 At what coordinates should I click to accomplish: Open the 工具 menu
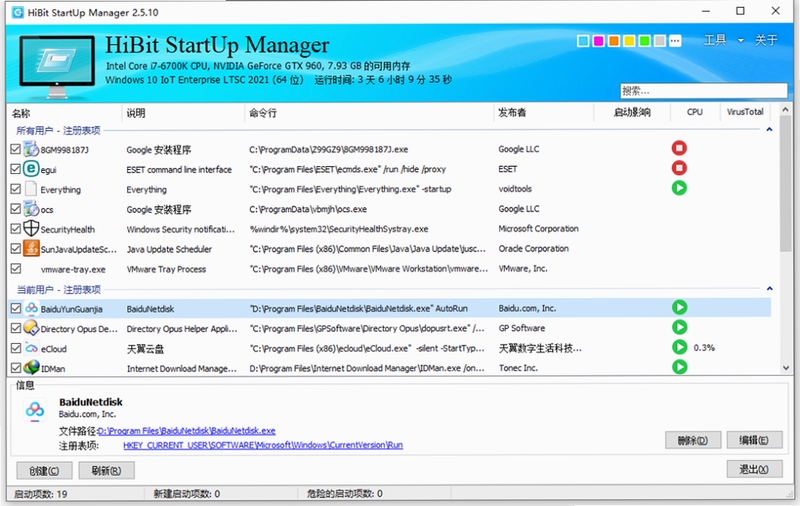pos(715,40)
